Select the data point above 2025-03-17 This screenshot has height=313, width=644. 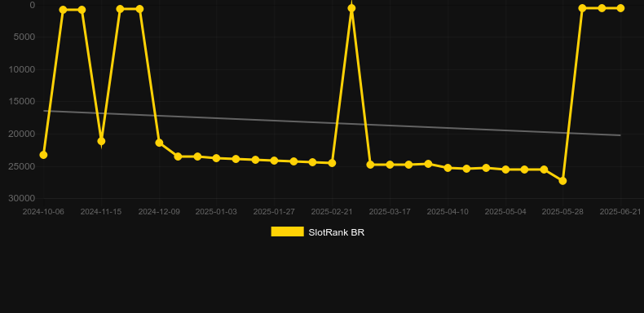[x=390, y=165]
